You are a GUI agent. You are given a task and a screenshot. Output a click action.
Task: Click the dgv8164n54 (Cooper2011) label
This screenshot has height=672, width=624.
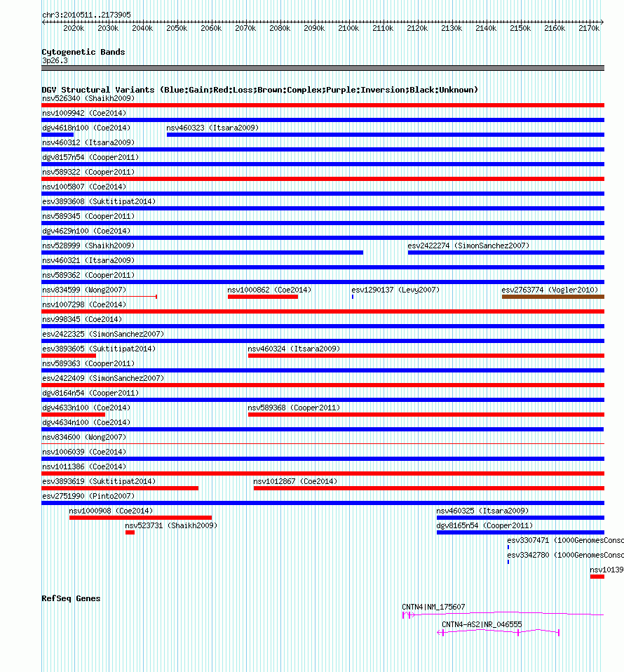coord(90,393)
